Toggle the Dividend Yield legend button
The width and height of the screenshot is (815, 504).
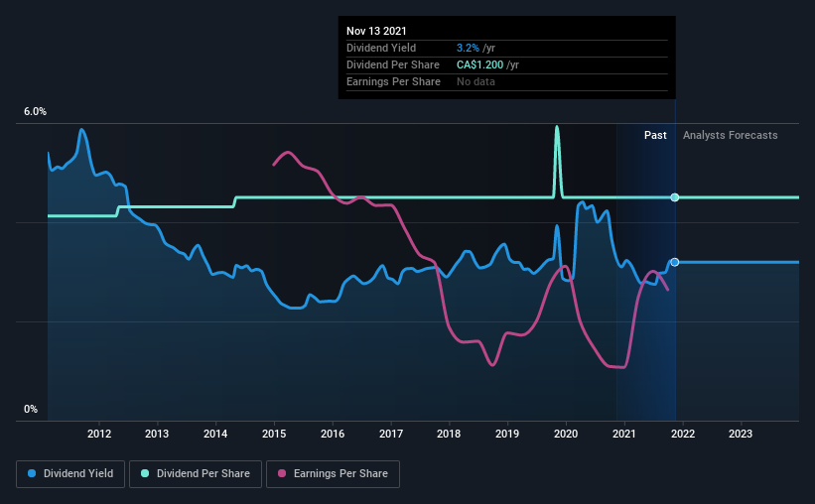coord(70,474)
